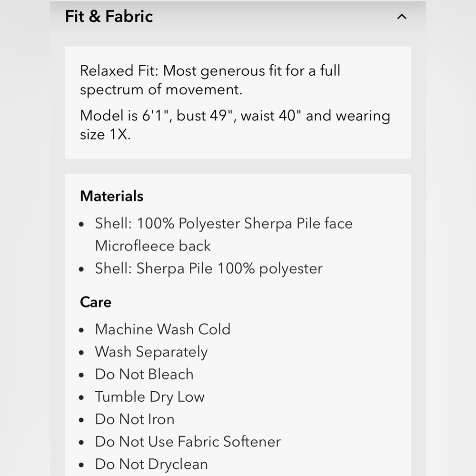Screen dimensions: 476x476
Task: Click the Microfleece back text line
Action: [153, 246]
